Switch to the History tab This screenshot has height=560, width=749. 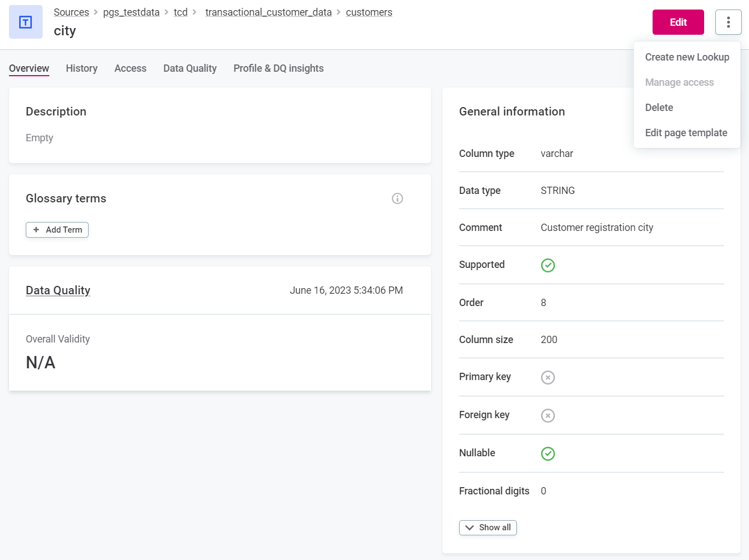[82, 68]
